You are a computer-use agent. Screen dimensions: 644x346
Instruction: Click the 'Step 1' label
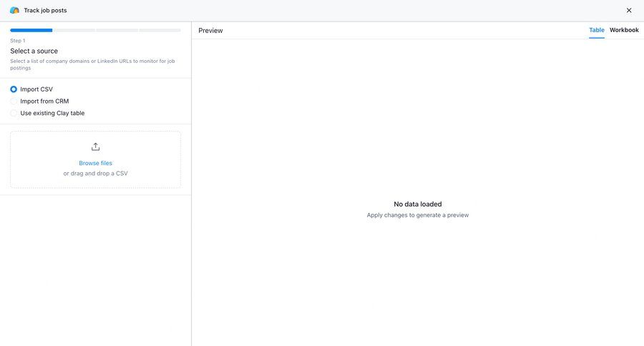click(x=18, y=41)
